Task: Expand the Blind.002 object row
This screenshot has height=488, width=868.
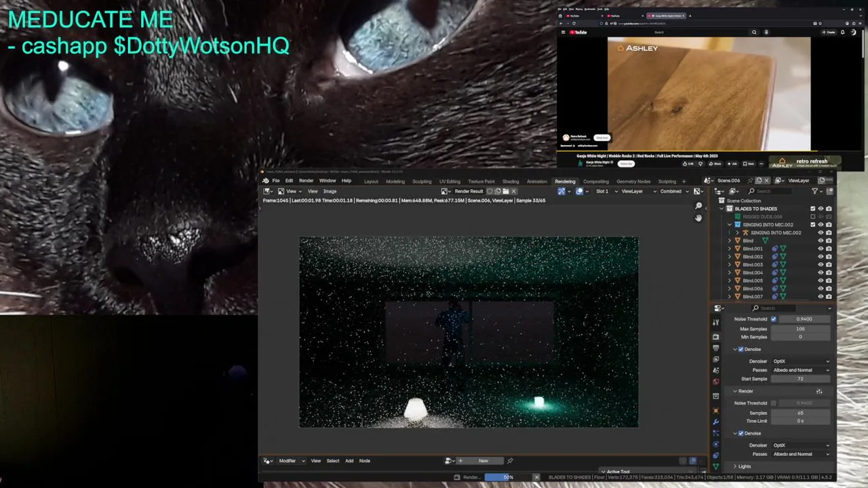Action: pyautogui.click(x=730, y=257)
